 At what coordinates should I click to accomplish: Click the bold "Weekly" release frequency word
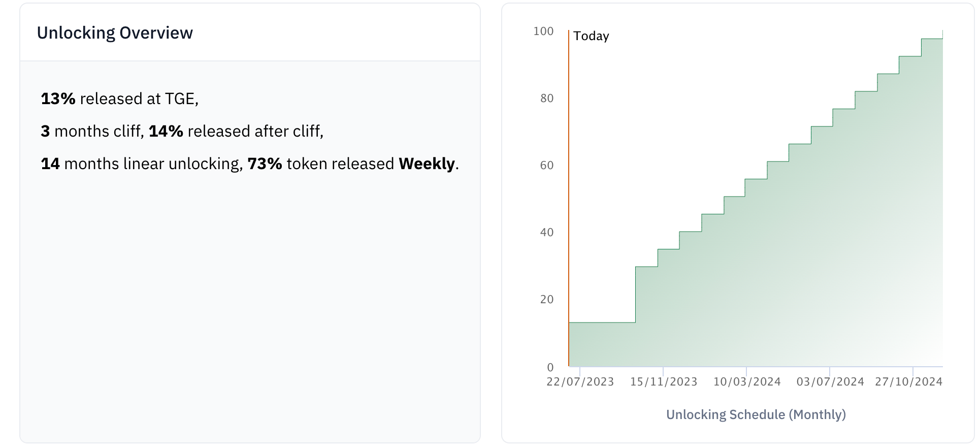pos(427,164)
